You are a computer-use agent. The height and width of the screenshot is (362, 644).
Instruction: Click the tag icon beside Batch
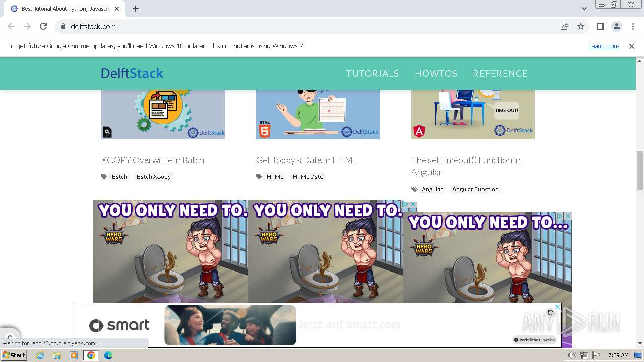click(104, 177)
